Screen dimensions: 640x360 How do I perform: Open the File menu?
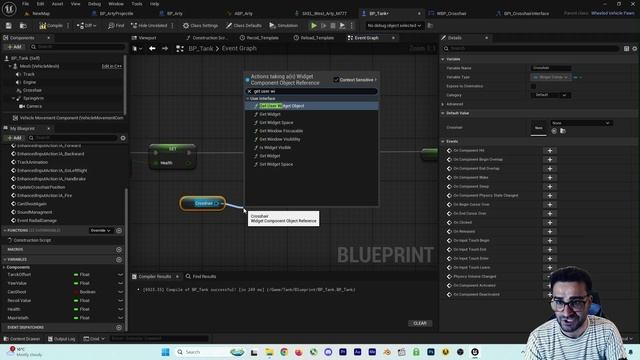tap(25, 4)
